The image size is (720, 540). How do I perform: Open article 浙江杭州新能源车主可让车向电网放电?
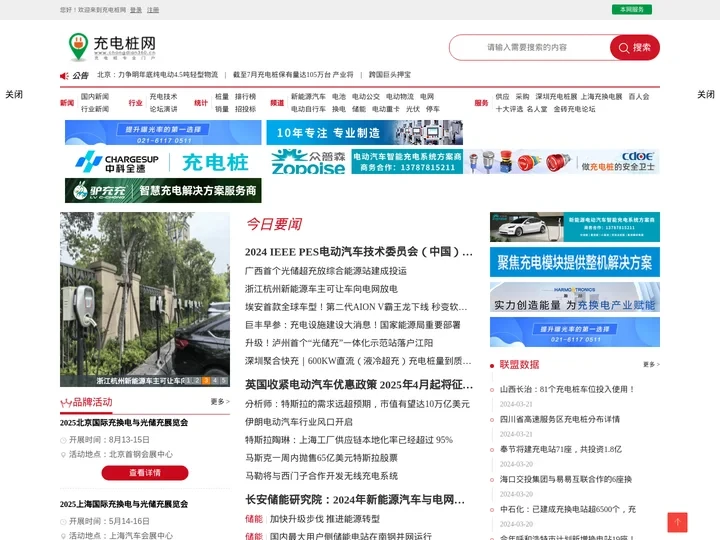(321, 289)
